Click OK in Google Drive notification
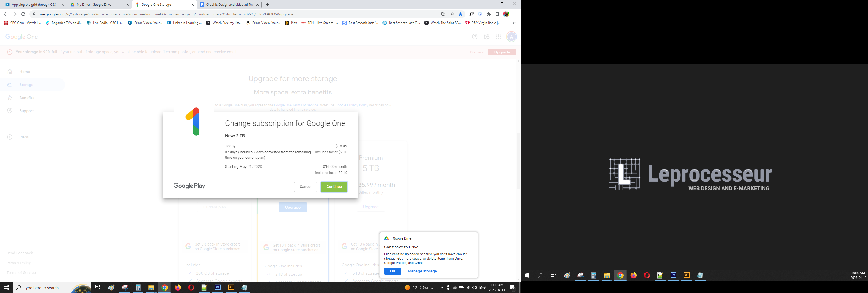Viewport: 868px width, 293px height. tap(392, 271)
